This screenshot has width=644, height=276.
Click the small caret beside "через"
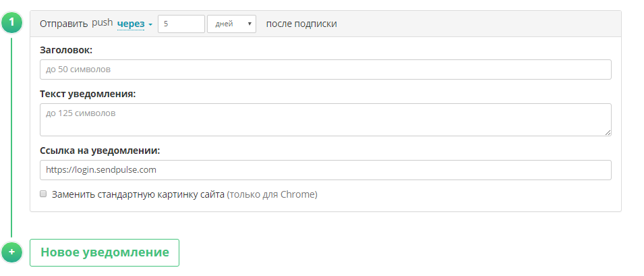[151, 24]
